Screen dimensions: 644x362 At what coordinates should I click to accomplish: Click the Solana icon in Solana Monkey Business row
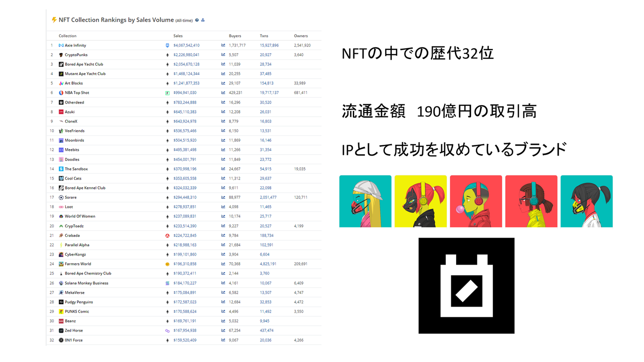point(167,283)
